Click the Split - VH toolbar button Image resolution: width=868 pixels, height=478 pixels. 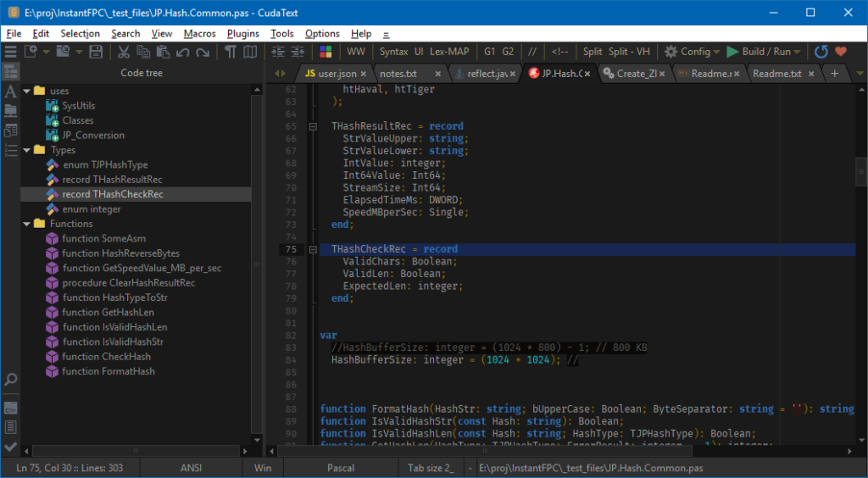631,52
